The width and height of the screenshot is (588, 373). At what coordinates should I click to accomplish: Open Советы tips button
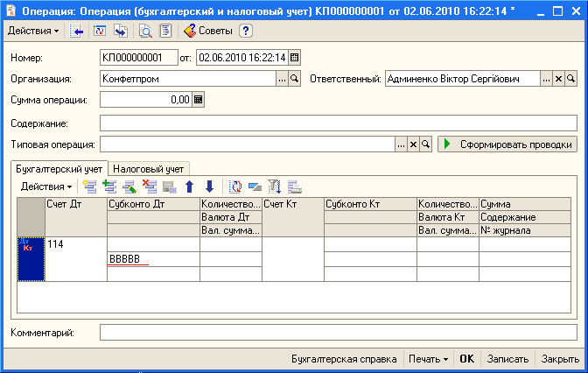point(207,31)
